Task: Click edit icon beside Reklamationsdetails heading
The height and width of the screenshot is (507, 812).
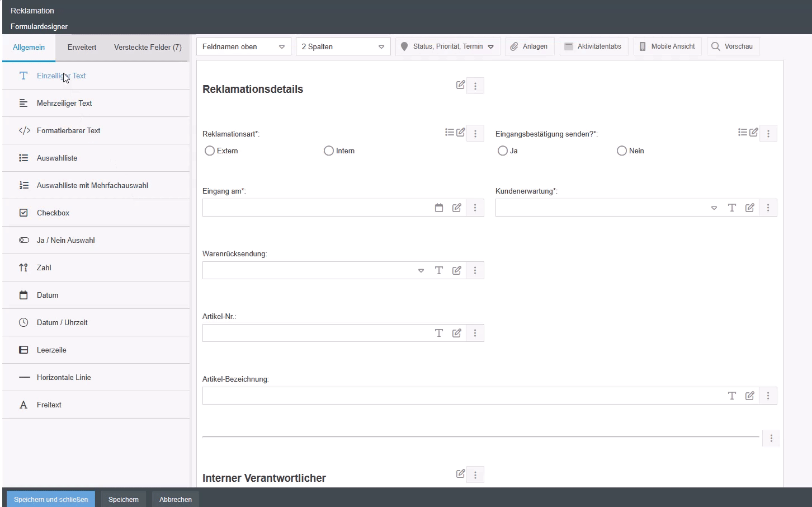Action: 460,85
